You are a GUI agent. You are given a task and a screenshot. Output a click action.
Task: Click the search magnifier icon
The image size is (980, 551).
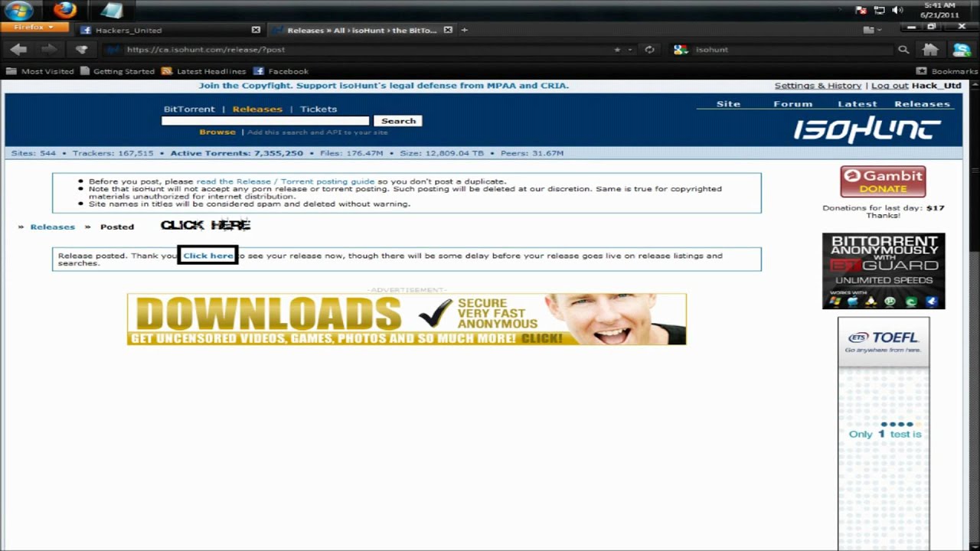point(903,50)
